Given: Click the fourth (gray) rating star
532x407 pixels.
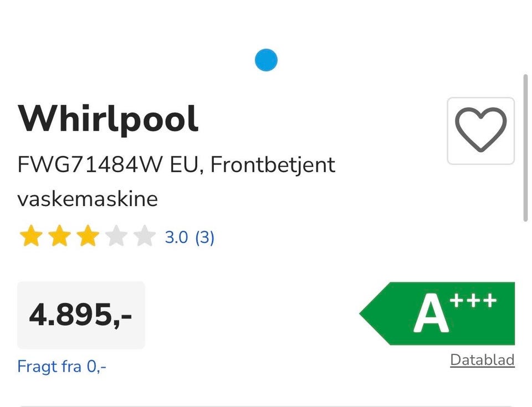Looking at the screenshot, I should (x=116, y=237).
